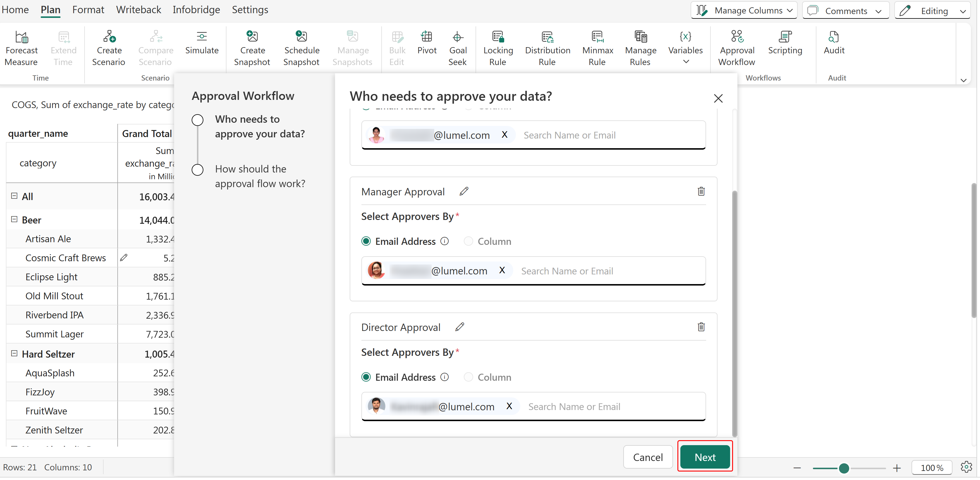This screenshot has height=480, width=980.
Task: Edit the Director Approval name pencil
Action: click(459, 327)
